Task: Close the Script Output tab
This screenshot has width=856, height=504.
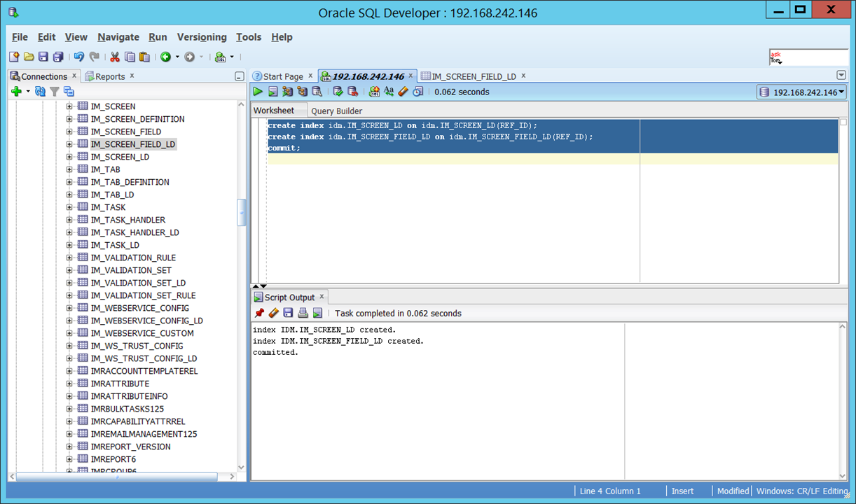Action: tap(322, 297)
